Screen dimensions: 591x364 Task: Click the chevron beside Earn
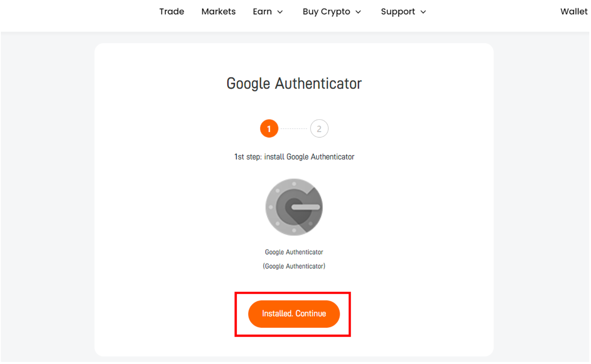(x=280, y=12)
